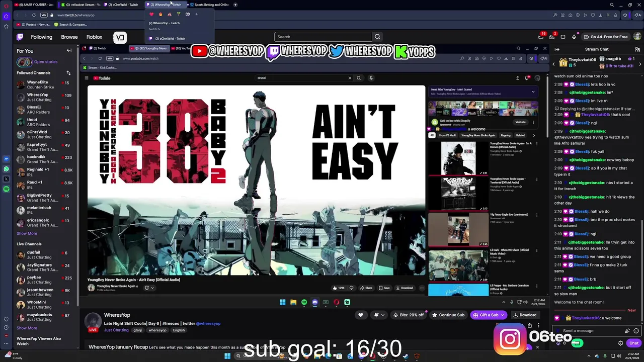Open a new browser tab

236,5
